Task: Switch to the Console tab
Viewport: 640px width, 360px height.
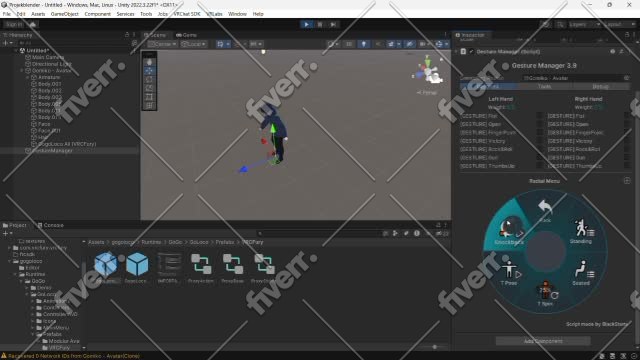Action: 51,225
